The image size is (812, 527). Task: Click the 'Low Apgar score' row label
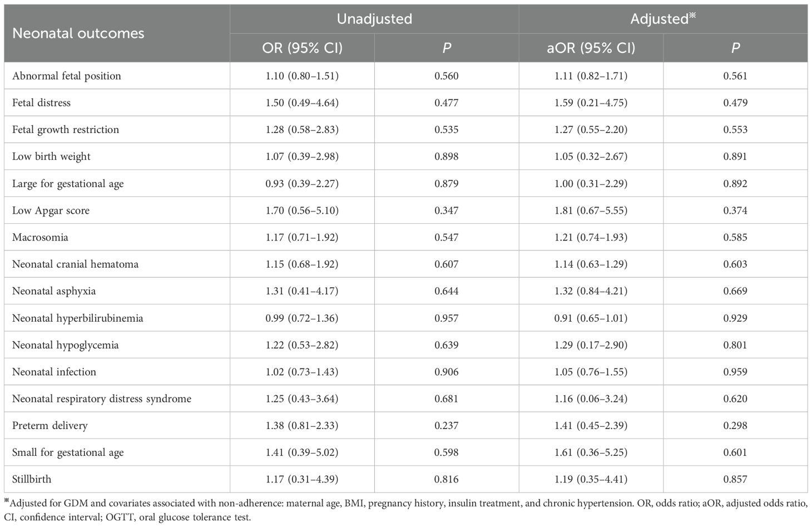[51, 210]
